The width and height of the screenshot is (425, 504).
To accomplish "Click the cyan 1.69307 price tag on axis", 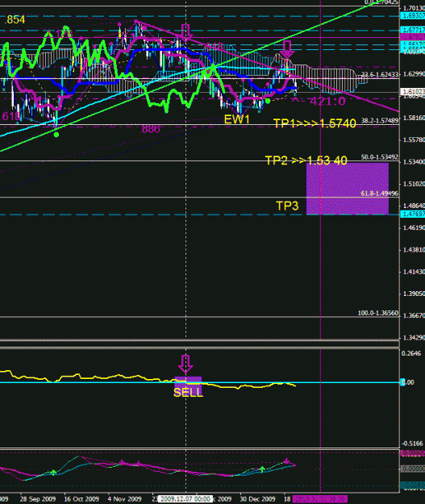I will [x=412, y=16].
